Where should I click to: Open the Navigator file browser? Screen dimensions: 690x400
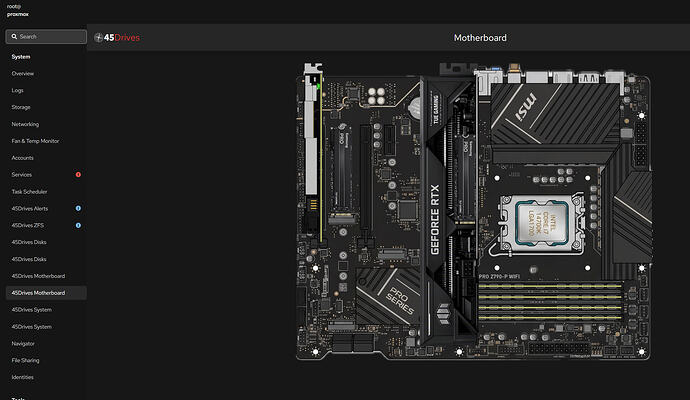23,344
